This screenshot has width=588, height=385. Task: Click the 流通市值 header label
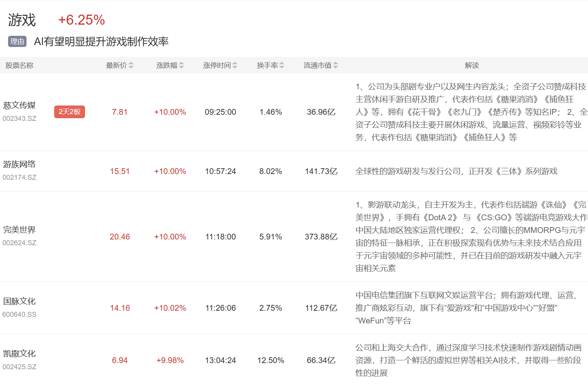[x=318, y=65]
